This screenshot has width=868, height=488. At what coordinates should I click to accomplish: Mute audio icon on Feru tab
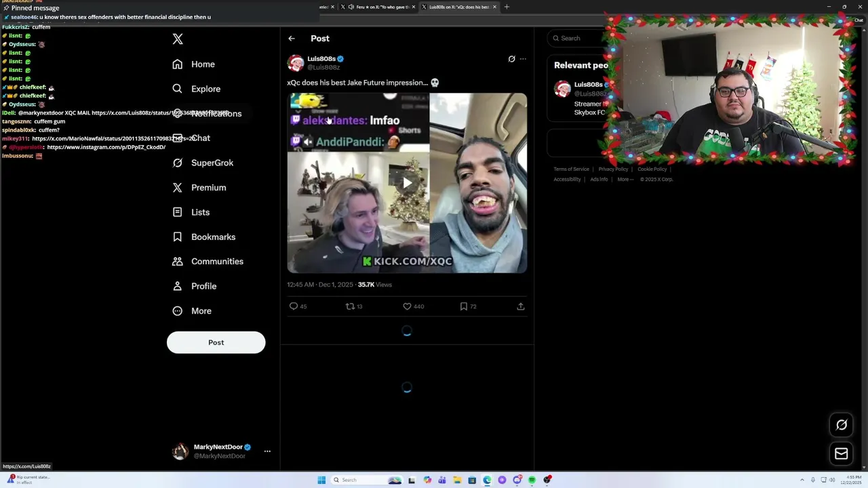351,7
